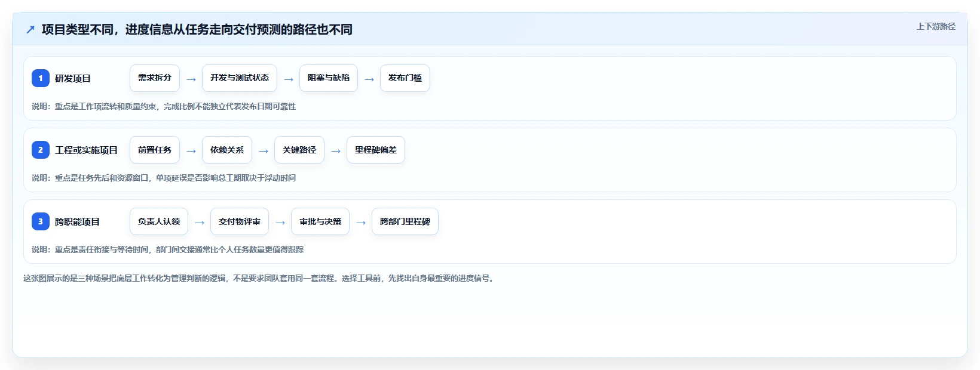Click the 研发项目 row title
This screenshot has height=370, width=980.
pyautogui.click(x=73, y=78)
